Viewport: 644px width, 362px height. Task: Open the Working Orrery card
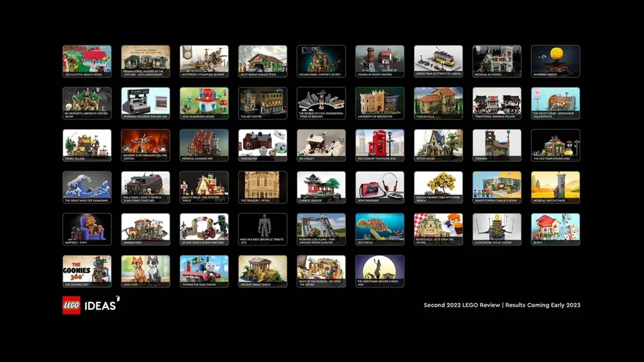[x=555, y=61]
